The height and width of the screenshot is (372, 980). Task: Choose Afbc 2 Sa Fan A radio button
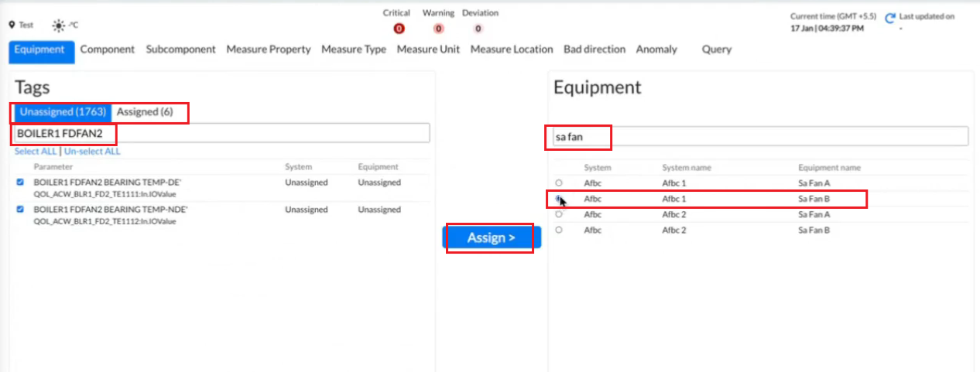(x=559, y=214)
